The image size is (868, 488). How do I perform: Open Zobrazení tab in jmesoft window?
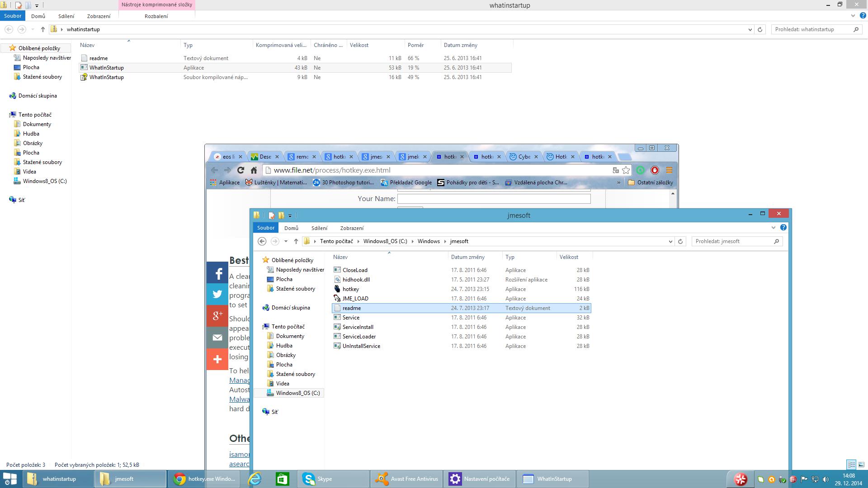tap(351, 228)
